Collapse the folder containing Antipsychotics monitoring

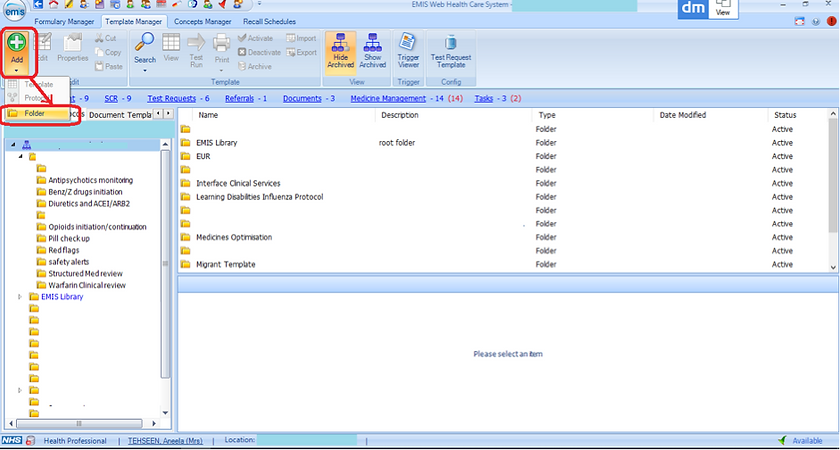(x=21, y=156)
